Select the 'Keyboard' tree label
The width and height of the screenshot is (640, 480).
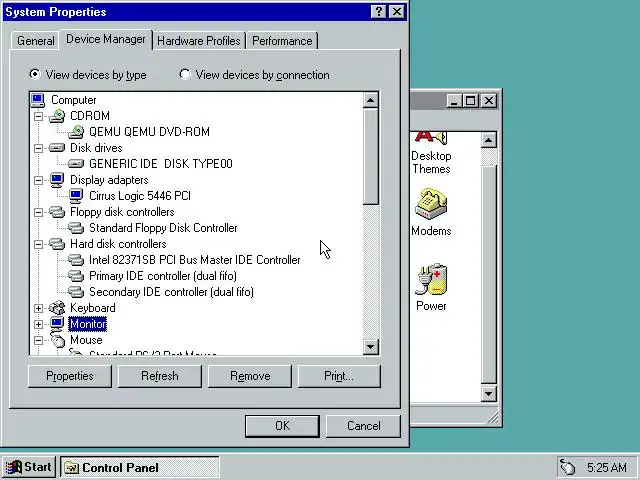93,308
